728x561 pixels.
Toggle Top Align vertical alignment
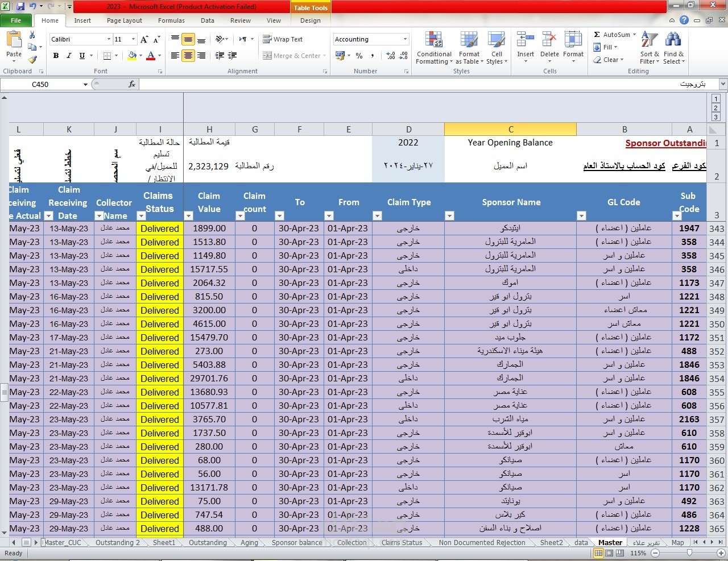tap(175, 39)
